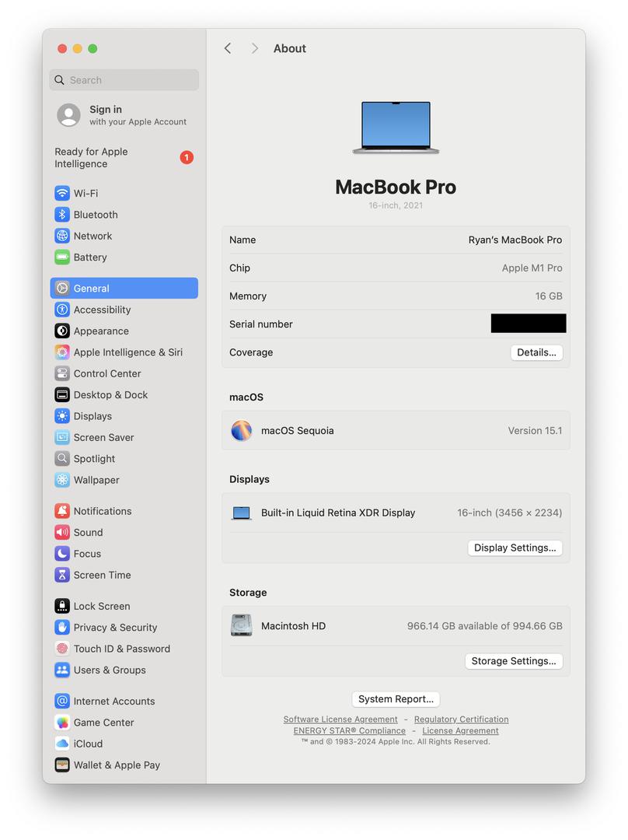Open the System Report button

[396, 699]
